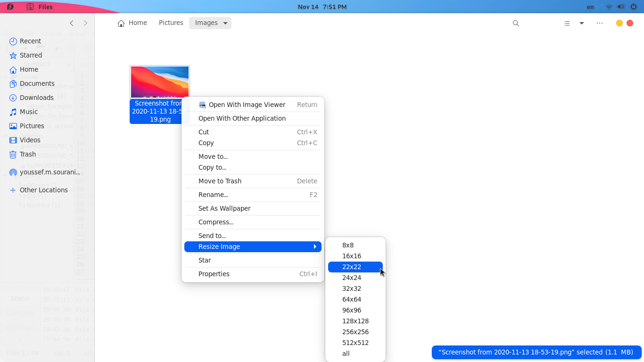Click the power icon in top bar
Viewport: 644px width, 362px height.
point(634,7)
